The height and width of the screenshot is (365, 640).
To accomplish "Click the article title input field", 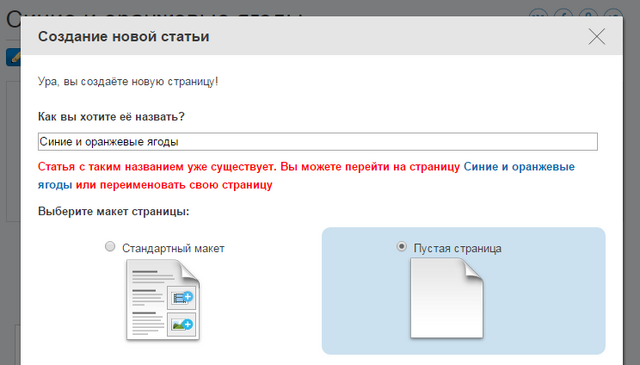I will pyautogui.click(x=318, y=142).
